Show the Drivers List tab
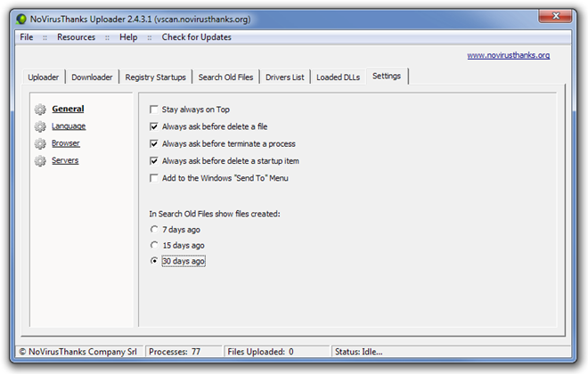The image size is (588, 374). point(285,77)
